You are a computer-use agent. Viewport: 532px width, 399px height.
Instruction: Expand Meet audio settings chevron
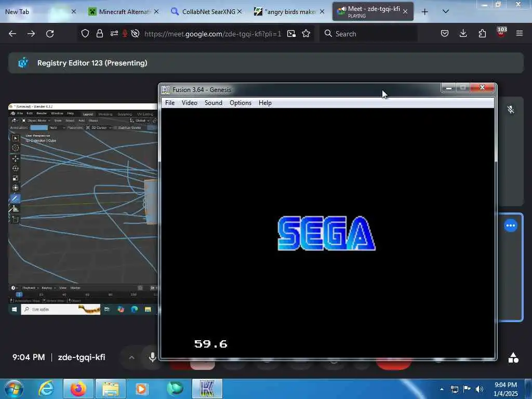pyautogui.click(x=131, y=357)
